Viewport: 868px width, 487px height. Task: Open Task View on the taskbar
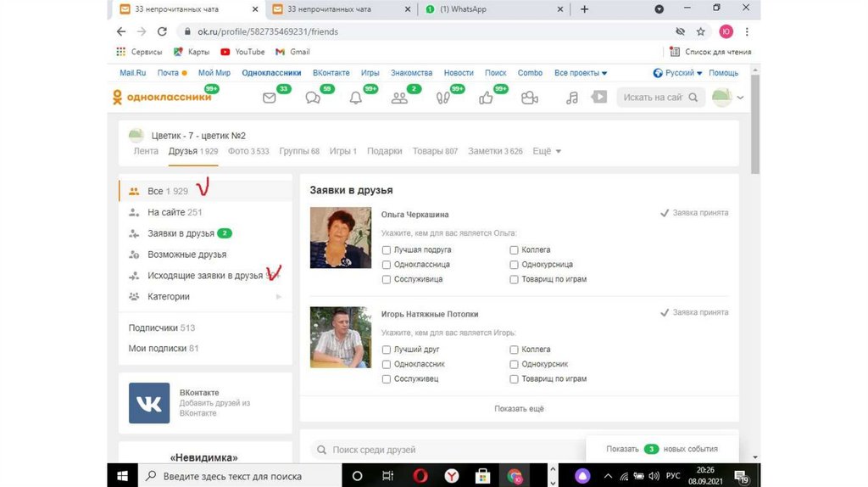[387, 475]
